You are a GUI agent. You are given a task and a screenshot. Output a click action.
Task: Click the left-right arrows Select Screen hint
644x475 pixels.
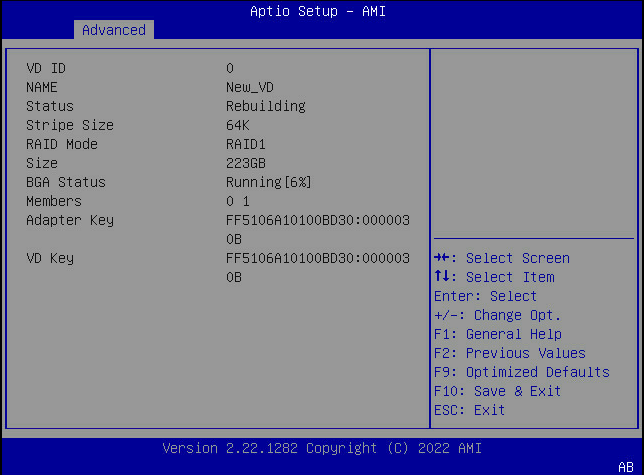(x=502, y=258)
